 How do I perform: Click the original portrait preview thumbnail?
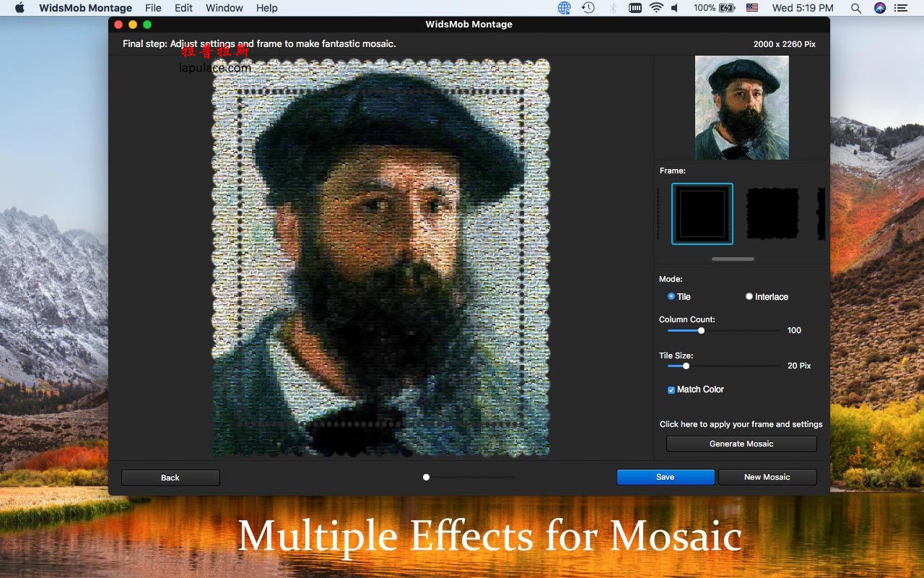[x=742, y=108]
